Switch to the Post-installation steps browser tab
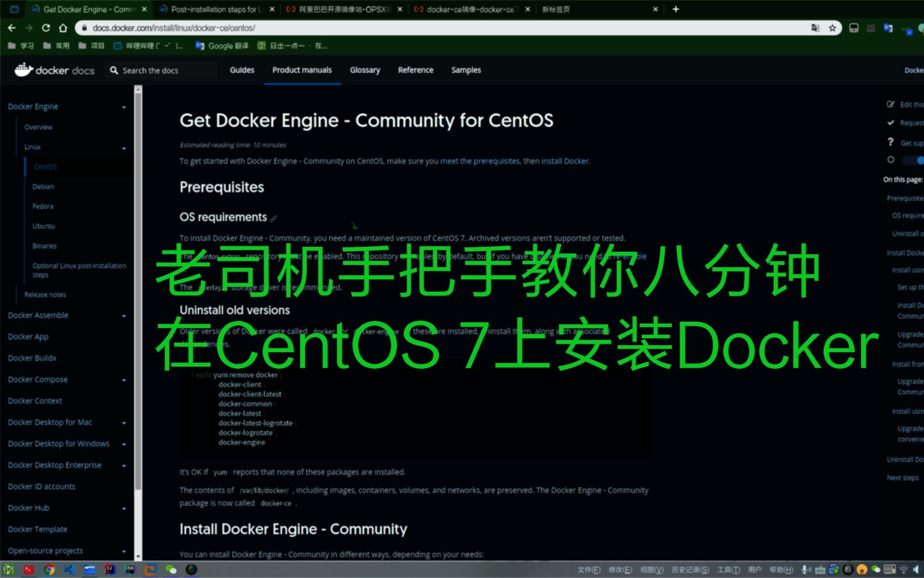 (x=214, y=9)
